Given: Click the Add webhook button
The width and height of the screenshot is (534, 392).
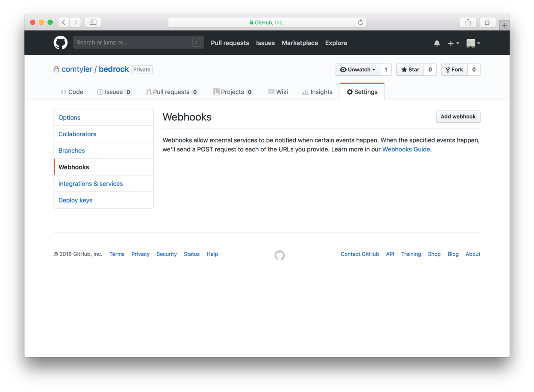Looking at the screenshot, I should (458, 117).
